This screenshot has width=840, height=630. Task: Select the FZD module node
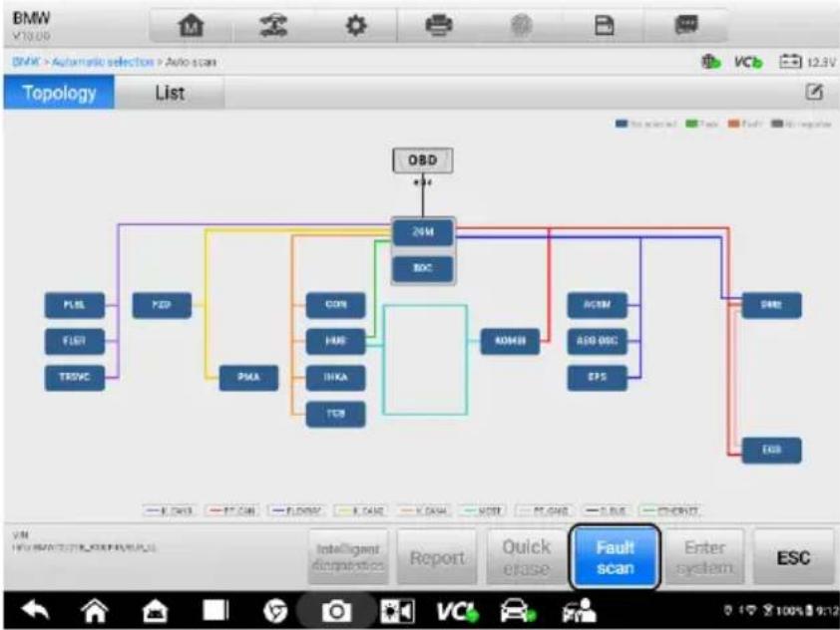[x=162, y=305]
